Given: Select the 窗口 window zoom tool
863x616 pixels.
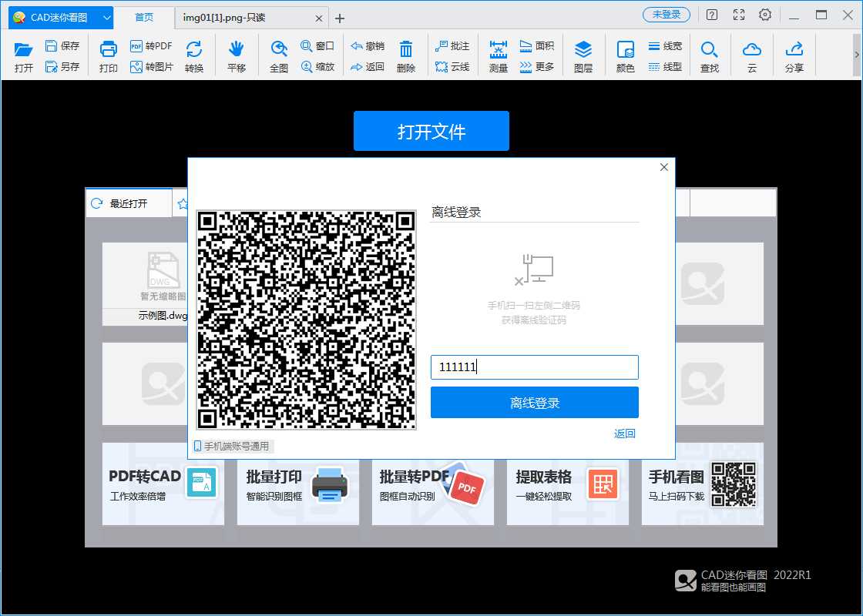Looking at the screenshot, I should click(317, 45).
